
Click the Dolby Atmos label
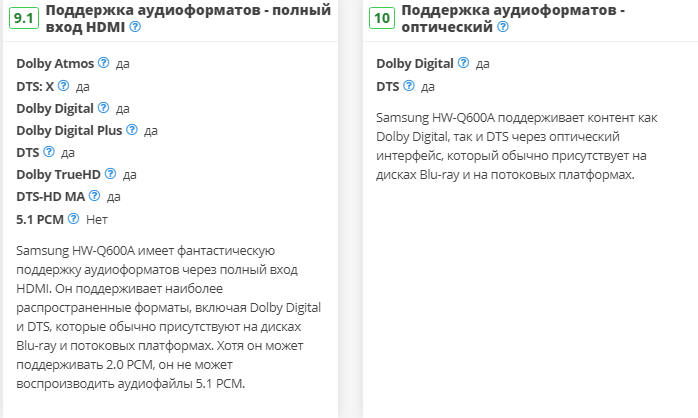pos(54,63)
